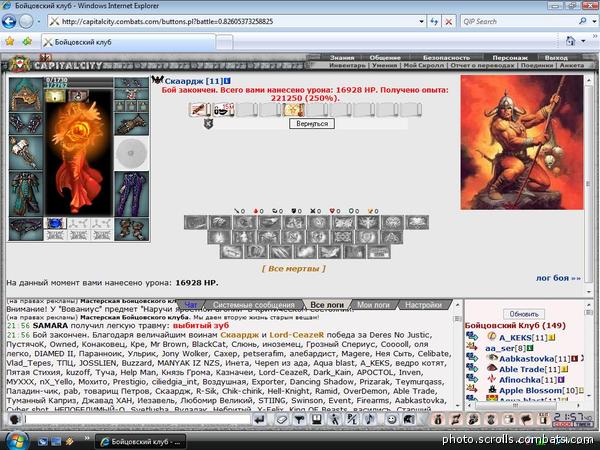Image resolution: width=600 pixels, height=450 pixels.
Task: Click the smiley emoticons icon
Action: [391, 419]
